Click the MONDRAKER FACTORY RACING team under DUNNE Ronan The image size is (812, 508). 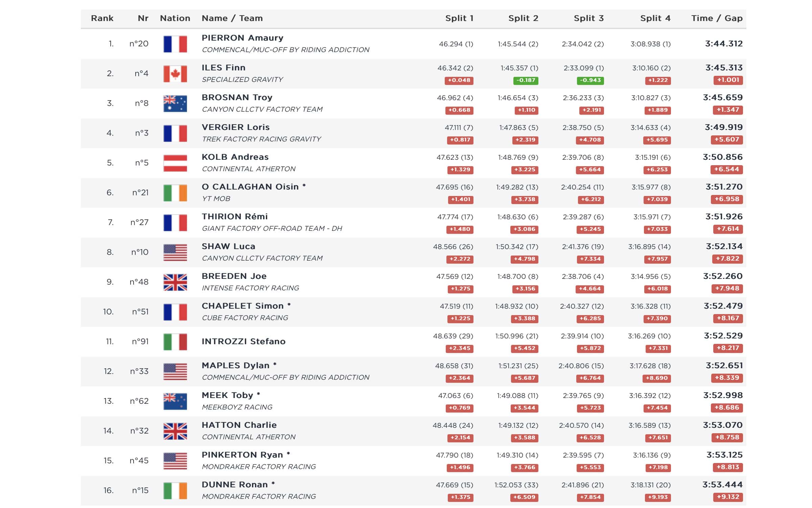(x=259, y=496)
